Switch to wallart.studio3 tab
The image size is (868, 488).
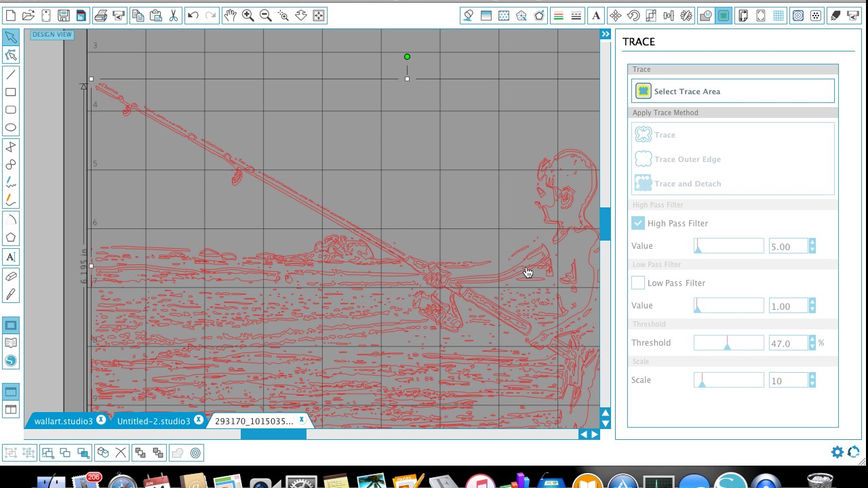63,421
